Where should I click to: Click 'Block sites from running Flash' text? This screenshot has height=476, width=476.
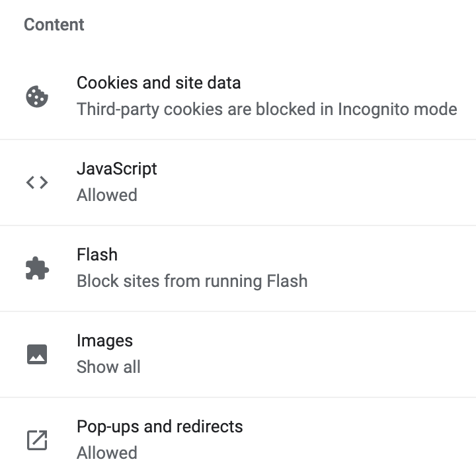(x=192, y=281)
